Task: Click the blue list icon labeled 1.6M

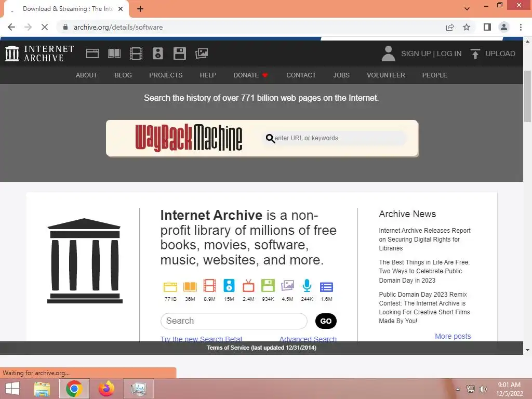Action: [x=326, y=287]
